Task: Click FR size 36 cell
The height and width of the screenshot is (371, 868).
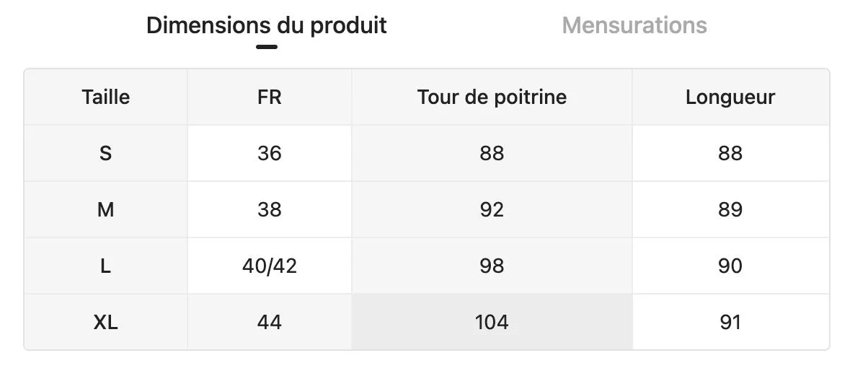Action: (269, 153)
